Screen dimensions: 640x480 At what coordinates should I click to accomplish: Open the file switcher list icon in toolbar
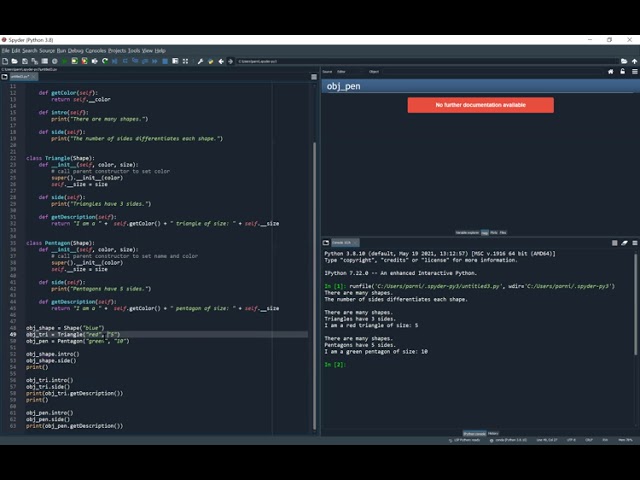(x=44, y=61)
